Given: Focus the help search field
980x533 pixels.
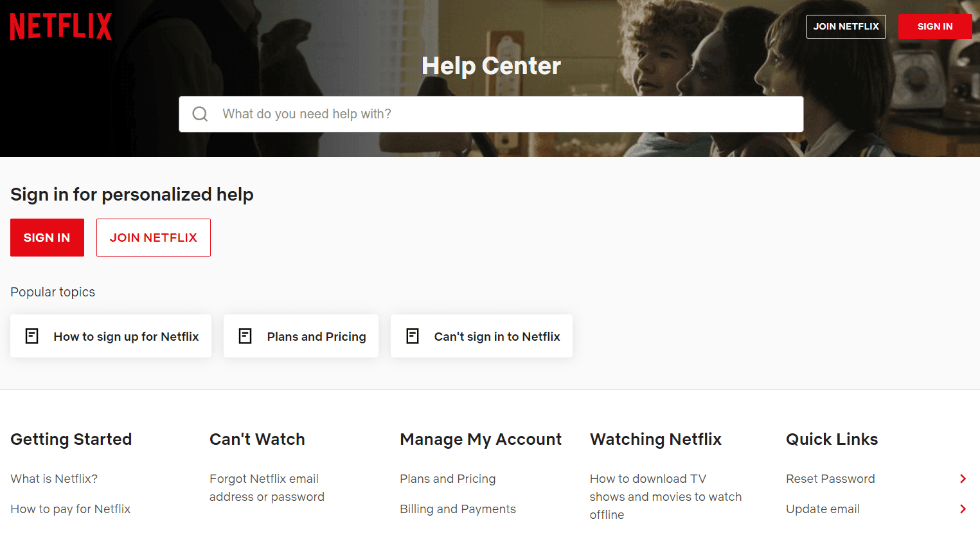Looking at the screenshot, I should (491, 114).
